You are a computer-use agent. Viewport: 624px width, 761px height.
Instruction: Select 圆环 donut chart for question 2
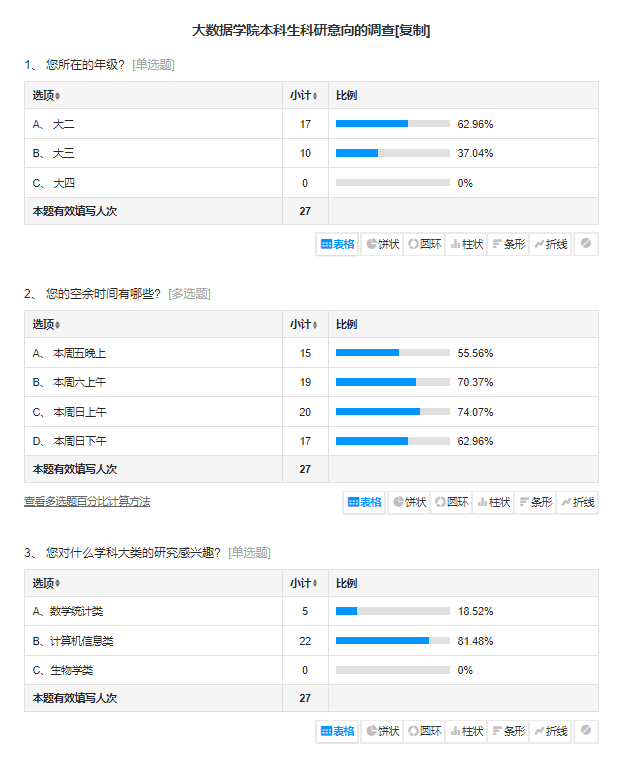tap(452, 502)
